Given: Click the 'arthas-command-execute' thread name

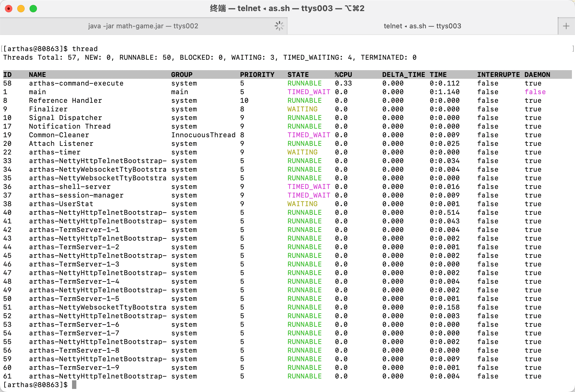Looking at the screenshot, I should [x=76, y=83].
